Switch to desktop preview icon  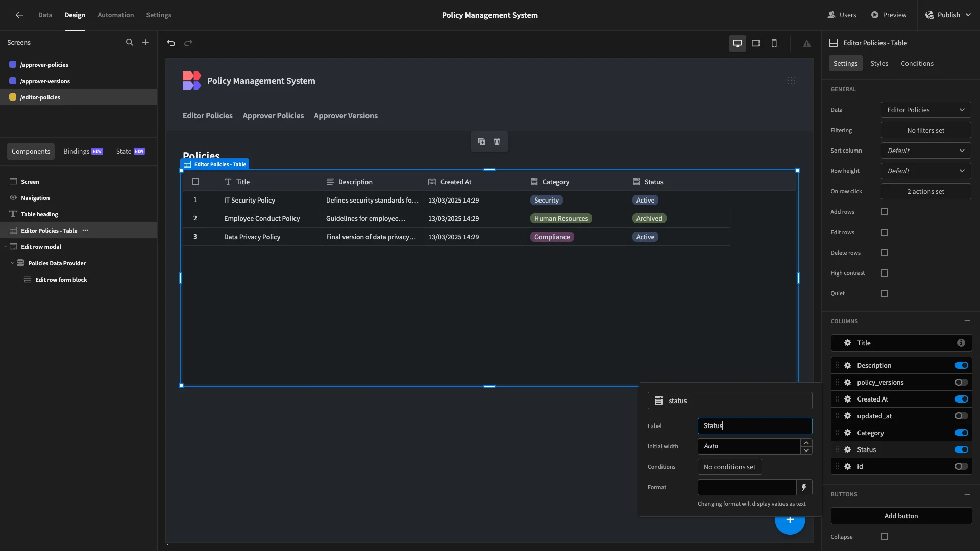(x=738, y=43)
